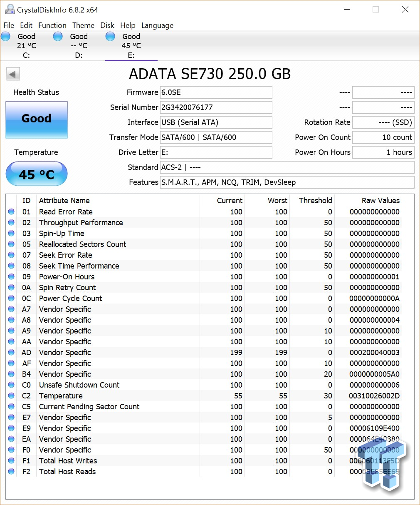Open the Edit menu
The image size is (420, 505).
pyautogui.click(x=26, y=25)
